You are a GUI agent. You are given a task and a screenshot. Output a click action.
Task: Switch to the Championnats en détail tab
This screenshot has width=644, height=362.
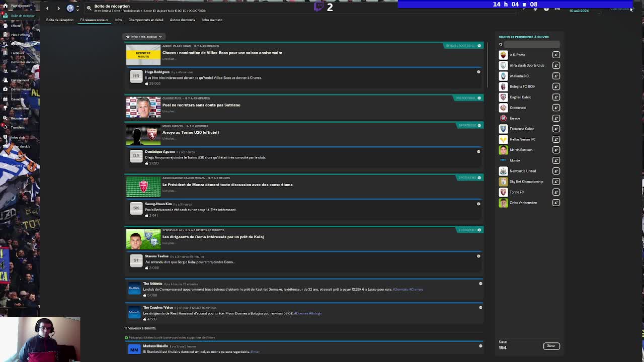pos(146,20)
